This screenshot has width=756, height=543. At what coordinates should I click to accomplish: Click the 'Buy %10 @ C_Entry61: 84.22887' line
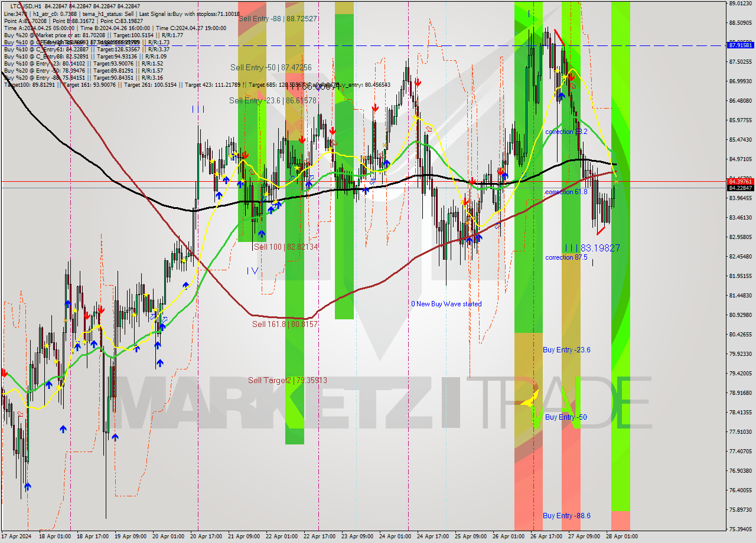[x=87, y=49]
